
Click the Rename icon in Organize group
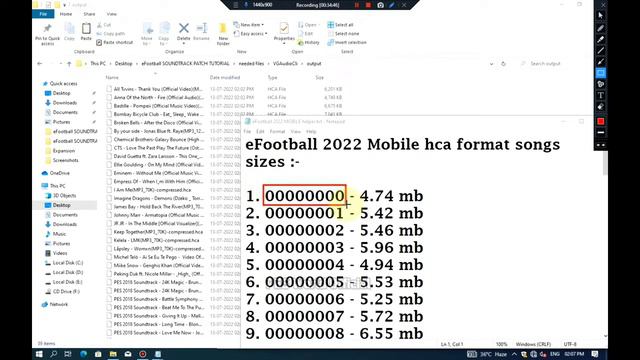pos(201,32)
